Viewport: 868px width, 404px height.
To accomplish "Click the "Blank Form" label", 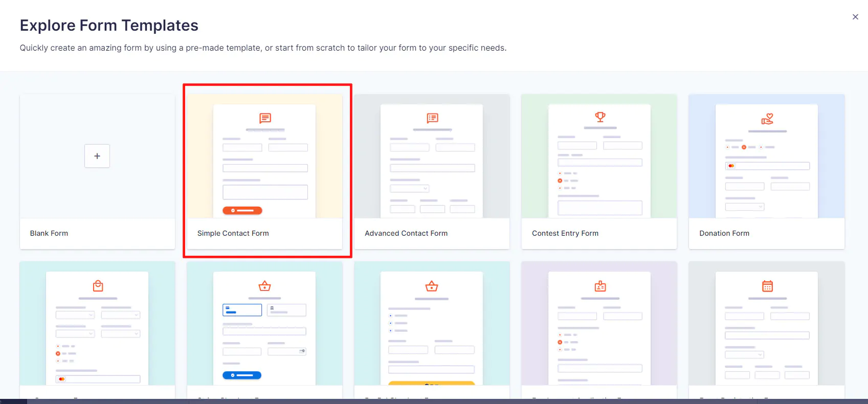I will tap(49, 233).
